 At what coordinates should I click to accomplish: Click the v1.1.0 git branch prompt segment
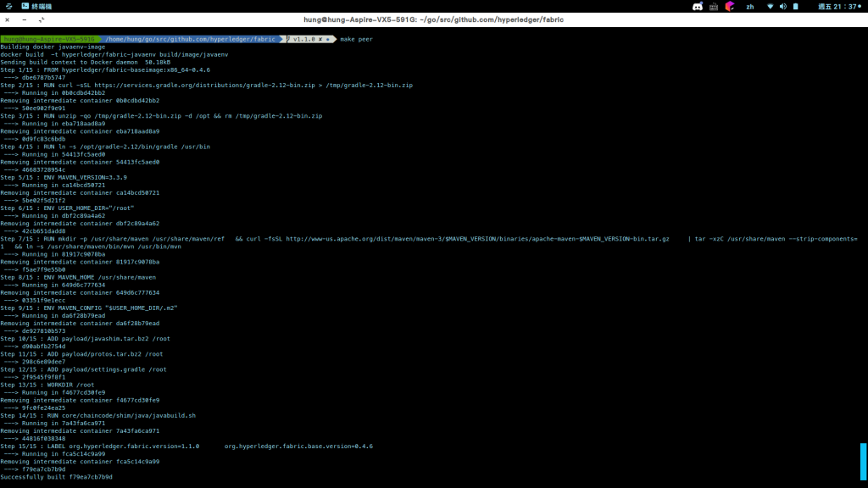[310, 39]
